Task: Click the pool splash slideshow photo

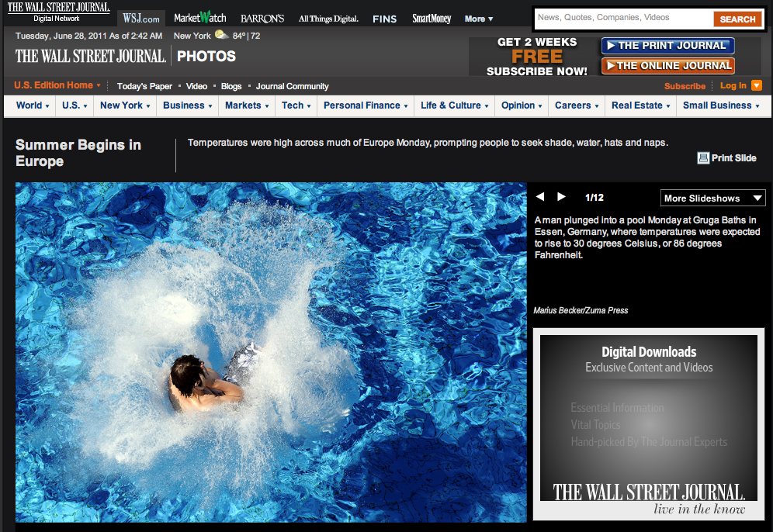Action: coord(271,352)
